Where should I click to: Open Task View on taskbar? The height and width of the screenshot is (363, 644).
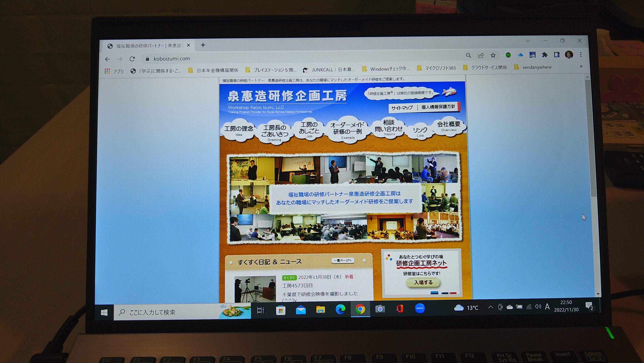(x=260, y=310)
